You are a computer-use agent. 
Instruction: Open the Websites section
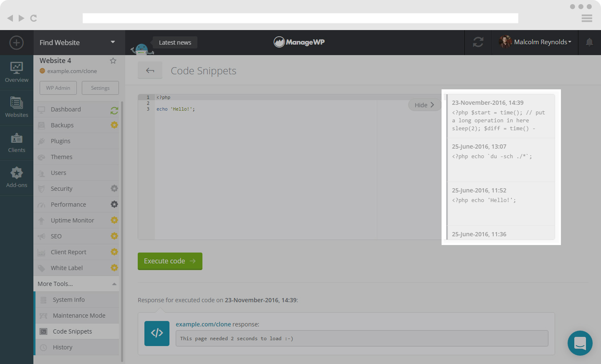tap(17, 107)
